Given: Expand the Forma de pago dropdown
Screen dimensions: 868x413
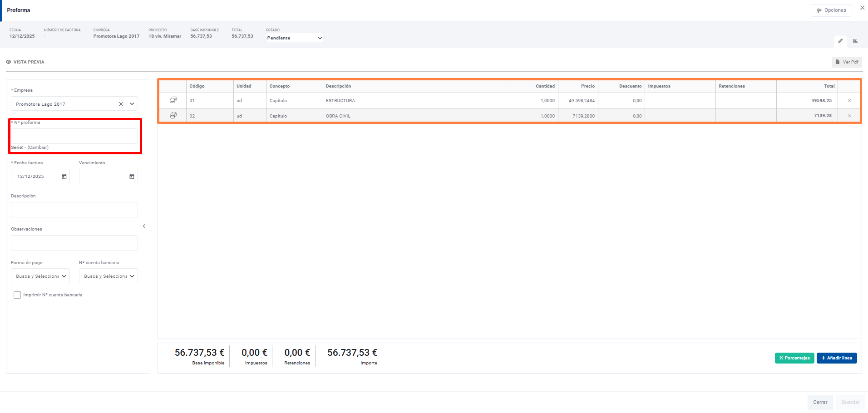Looking at the screenshot, I should coord(40,276).
